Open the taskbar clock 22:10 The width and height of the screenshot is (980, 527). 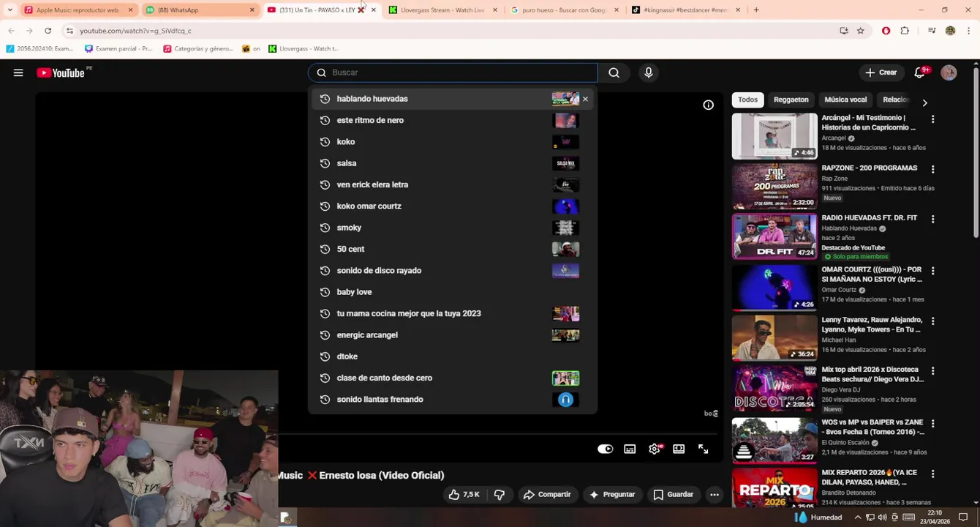pyautogui.click(x=935, y=517)
